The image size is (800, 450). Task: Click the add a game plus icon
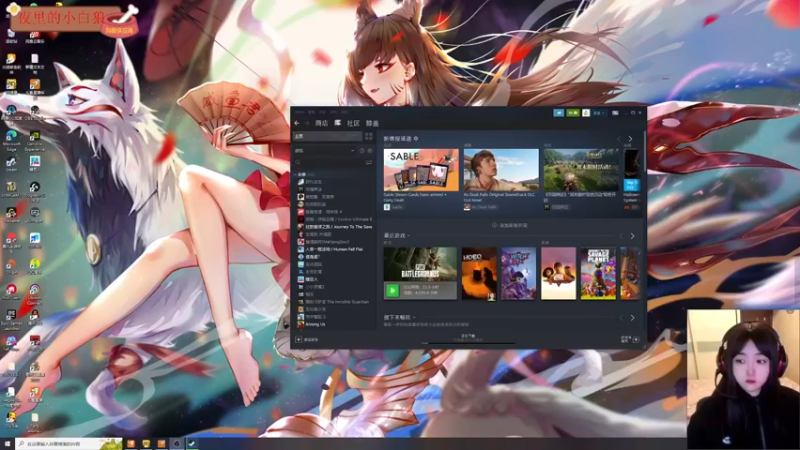coord(298,339)
